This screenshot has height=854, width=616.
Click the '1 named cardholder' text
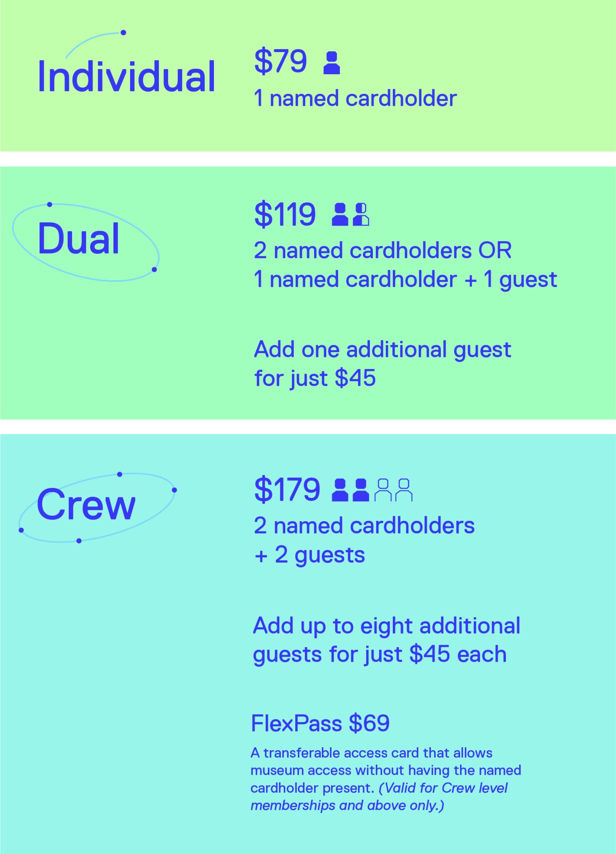[x=355, y=99]
